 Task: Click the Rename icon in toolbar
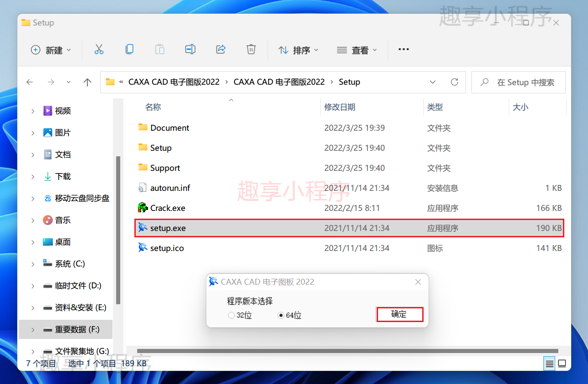click(x=190, y=50)
